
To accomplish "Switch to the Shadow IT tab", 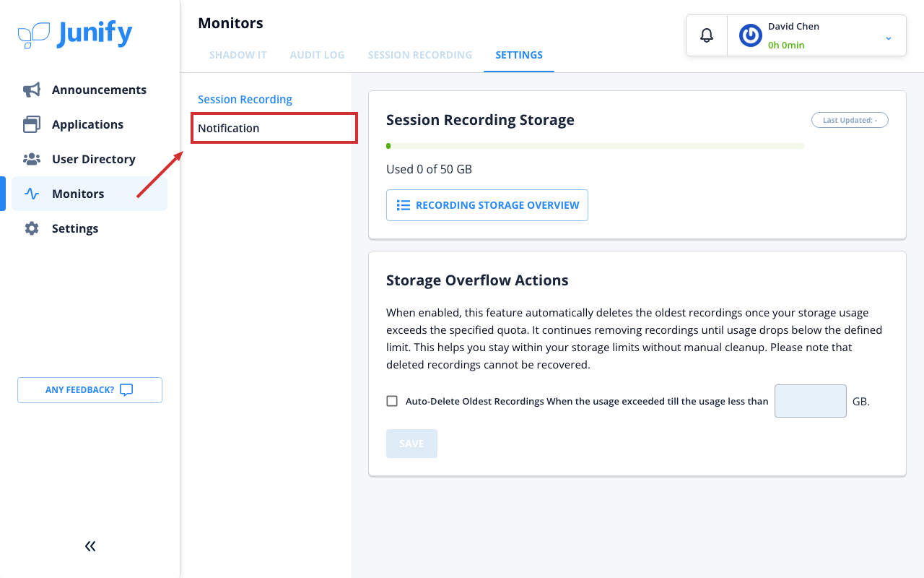I will [238, 55].
